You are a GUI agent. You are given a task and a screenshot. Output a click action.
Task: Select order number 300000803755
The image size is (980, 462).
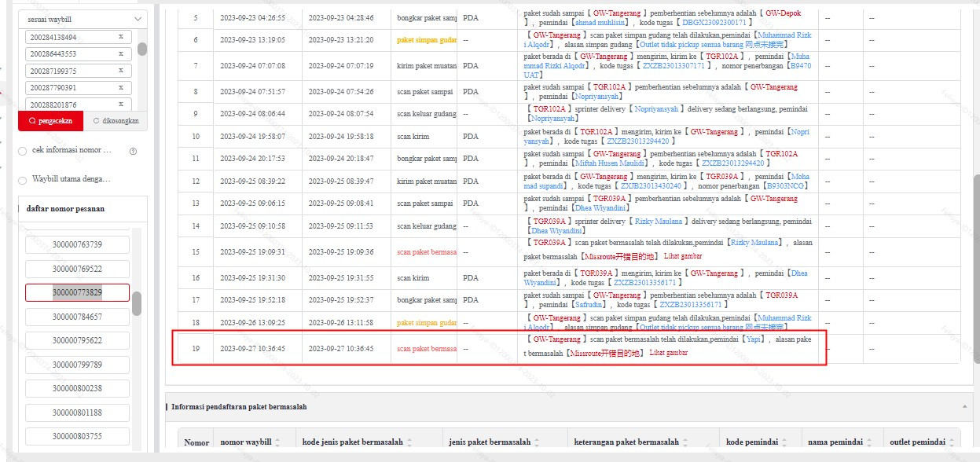coord(77,436)
